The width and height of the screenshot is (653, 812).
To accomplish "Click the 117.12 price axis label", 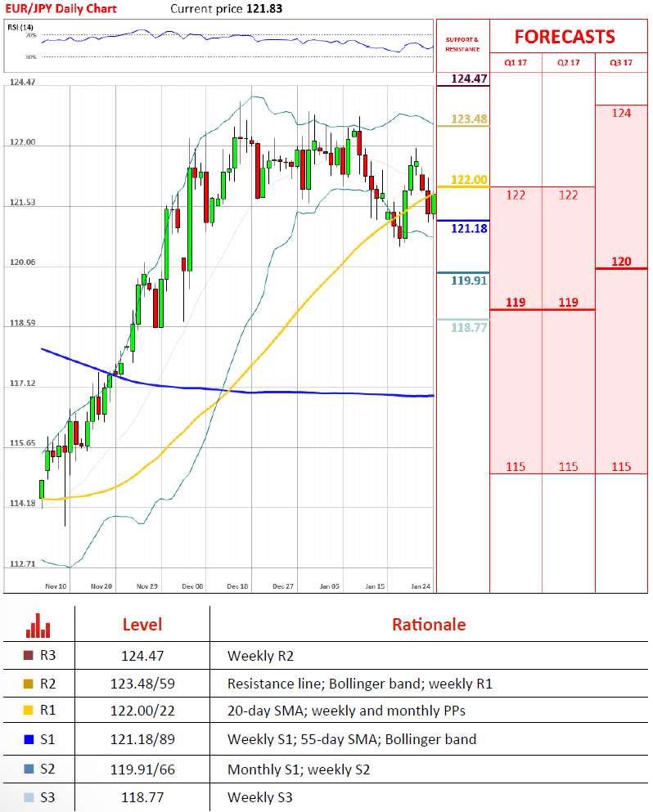I will coord(23,384).
